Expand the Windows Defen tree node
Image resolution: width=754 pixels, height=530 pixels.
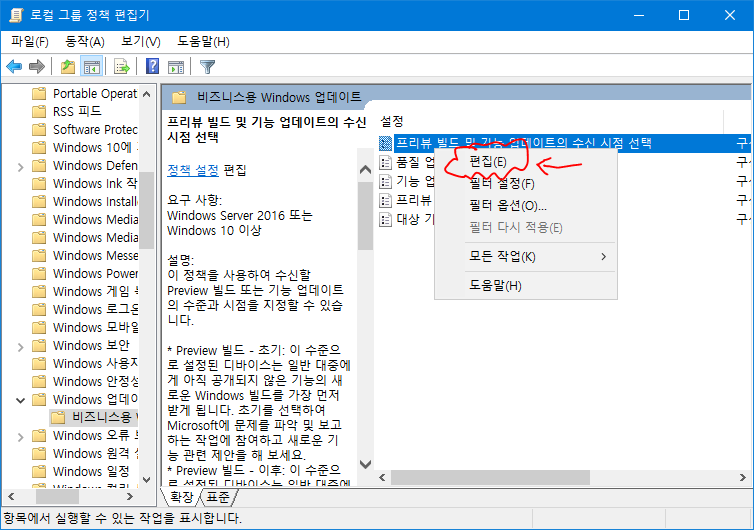pyautogui.click(x=20, y=167)
